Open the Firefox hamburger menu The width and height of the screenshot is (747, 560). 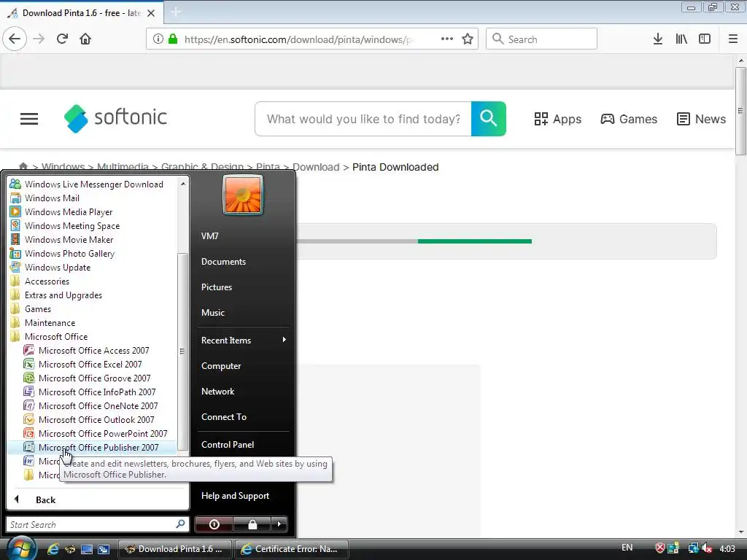(732, 39)
